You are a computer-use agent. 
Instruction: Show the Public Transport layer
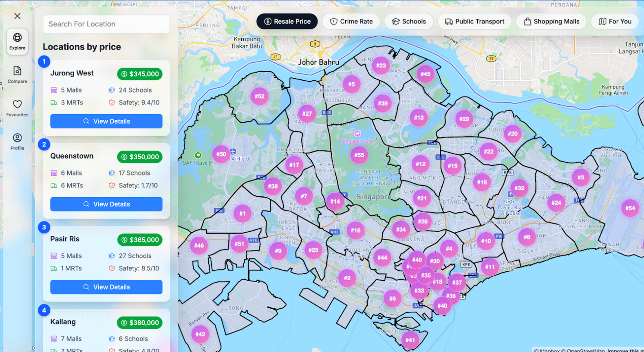[474, 22]
